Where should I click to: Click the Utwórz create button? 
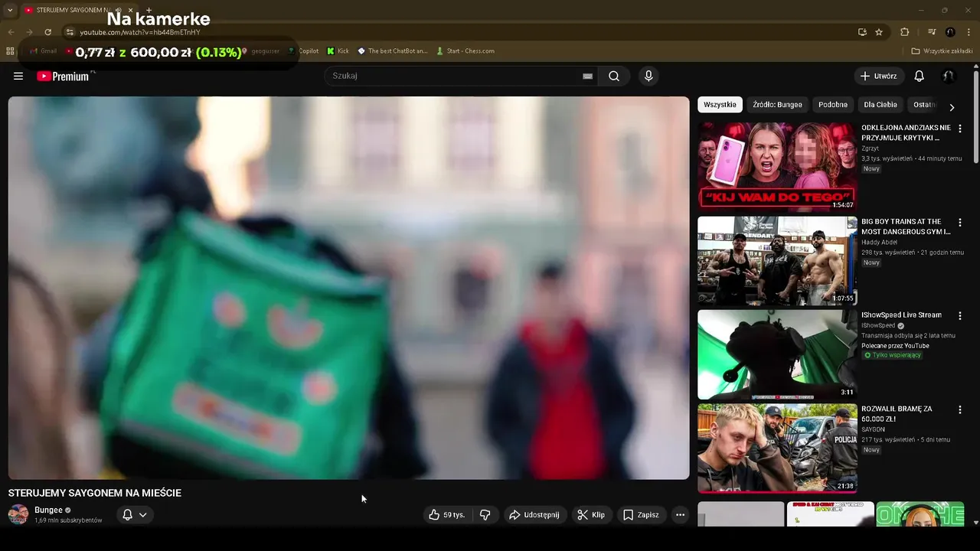pyautogui.click(x=878, y=76)
